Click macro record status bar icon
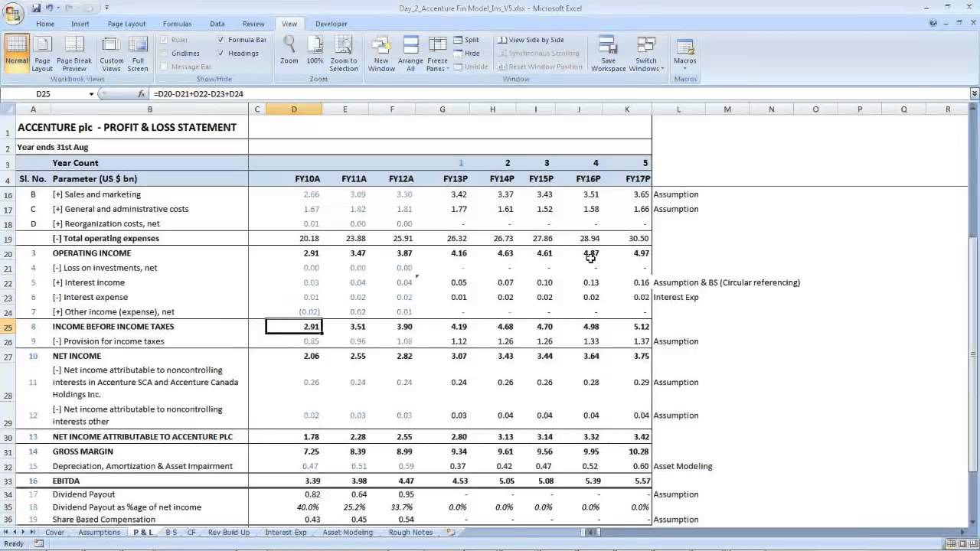 39,544
